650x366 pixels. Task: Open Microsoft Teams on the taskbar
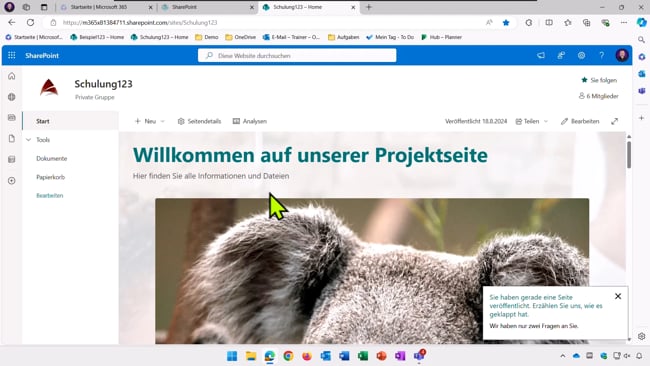[419, 355]
